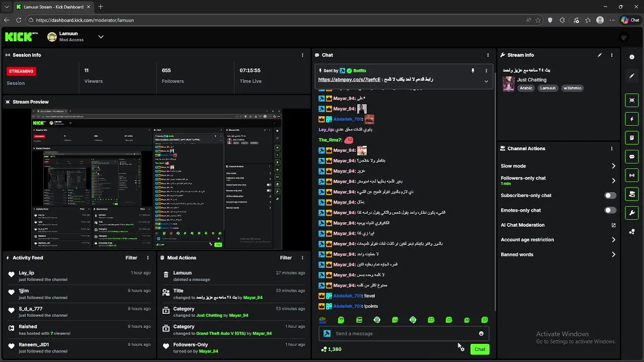Open the emoji picker in message box
This screenshot has width=644, height=362.
coord(481,334)
